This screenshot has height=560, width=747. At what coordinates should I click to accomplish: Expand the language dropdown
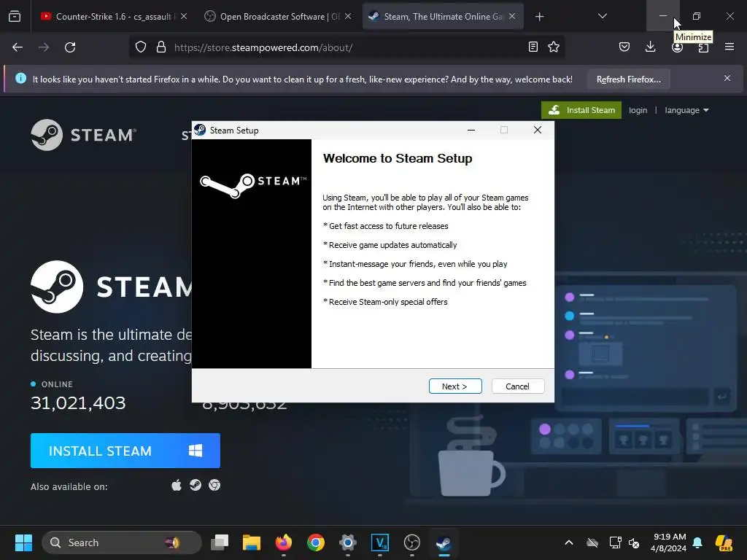click(x=686, y=110)
